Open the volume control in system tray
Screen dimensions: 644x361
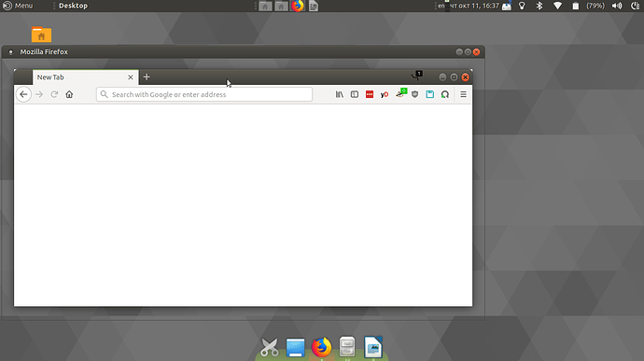(x=617, y=6)
